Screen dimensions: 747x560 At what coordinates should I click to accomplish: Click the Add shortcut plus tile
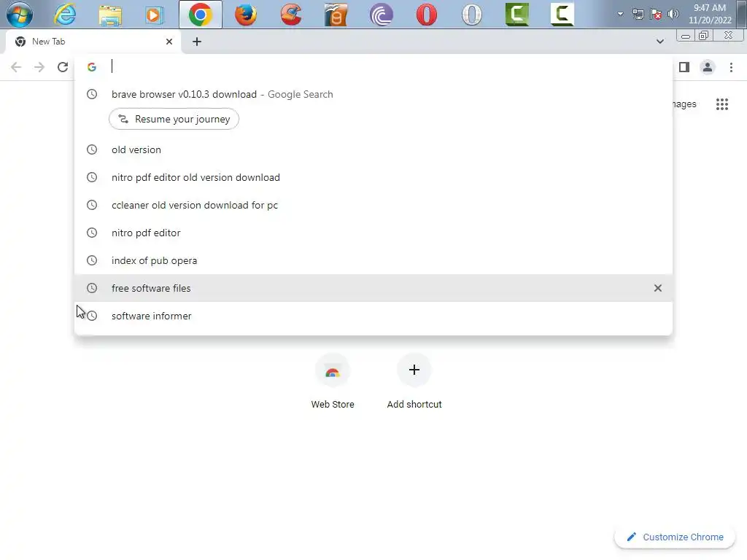(414, 382)
